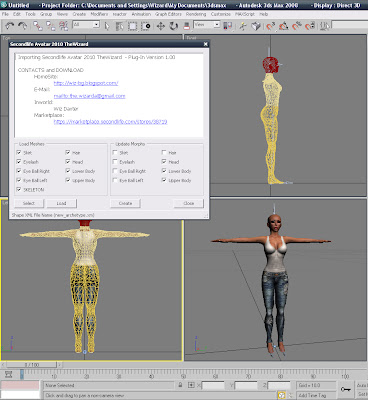Open the File menu
Screen dimensions: 368x400
point(5,14)
